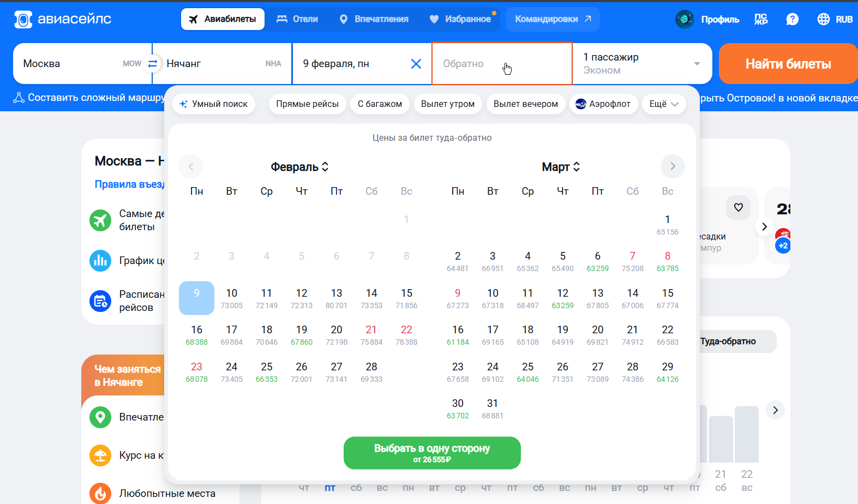
Task: Clear the 9 февраля departure date
Action: (x=416, y=64)
